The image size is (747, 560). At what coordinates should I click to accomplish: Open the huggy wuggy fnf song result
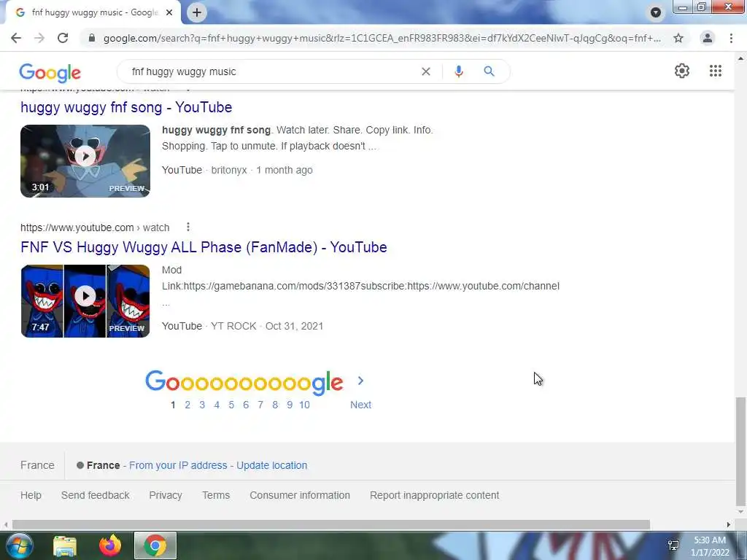tap(126, 107)
